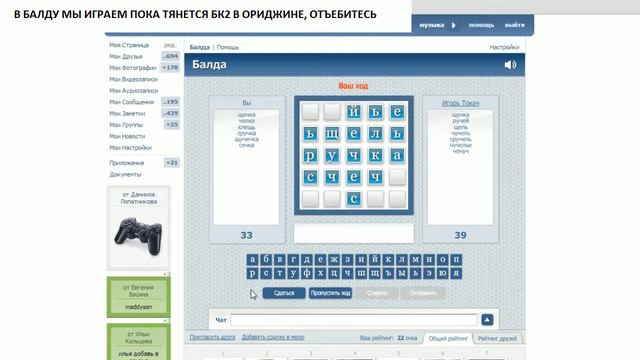Open Мои Настройки in sidebar
640x360 pixels.
(130, 148)
